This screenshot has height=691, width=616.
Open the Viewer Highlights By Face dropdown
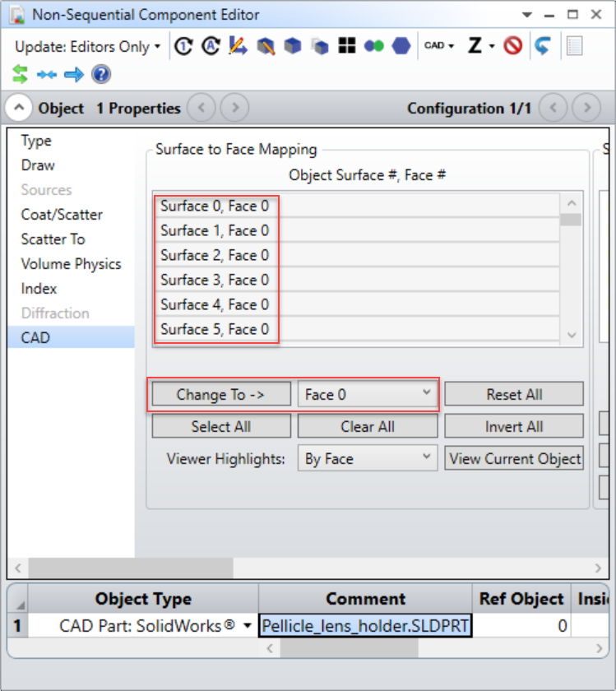[368, 458]
